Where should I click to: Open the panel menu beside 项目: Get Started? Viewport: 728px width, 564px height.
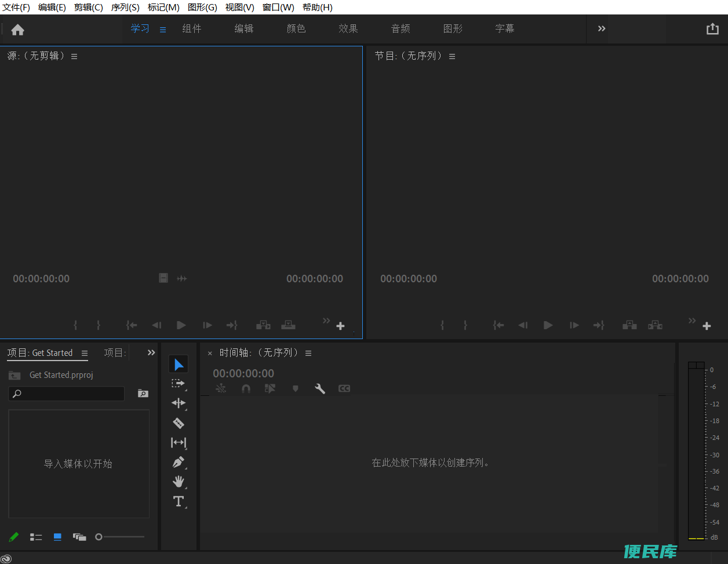(x=85, y=353)
